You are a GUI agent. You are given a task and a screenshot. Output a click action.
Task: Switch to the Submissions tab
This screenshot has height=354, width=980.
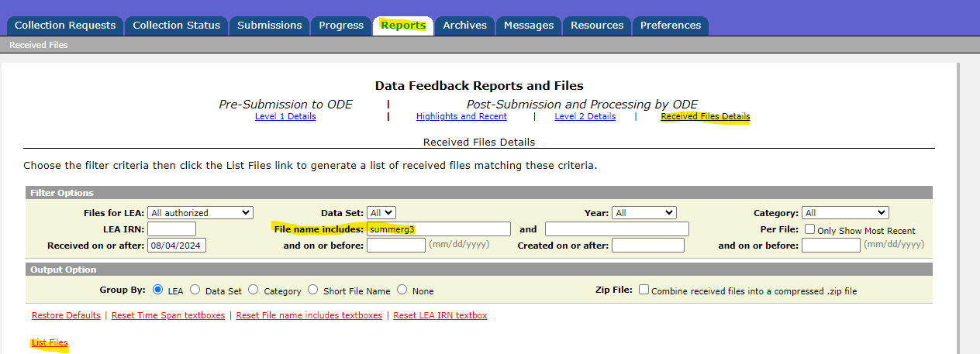coord(269,26)
